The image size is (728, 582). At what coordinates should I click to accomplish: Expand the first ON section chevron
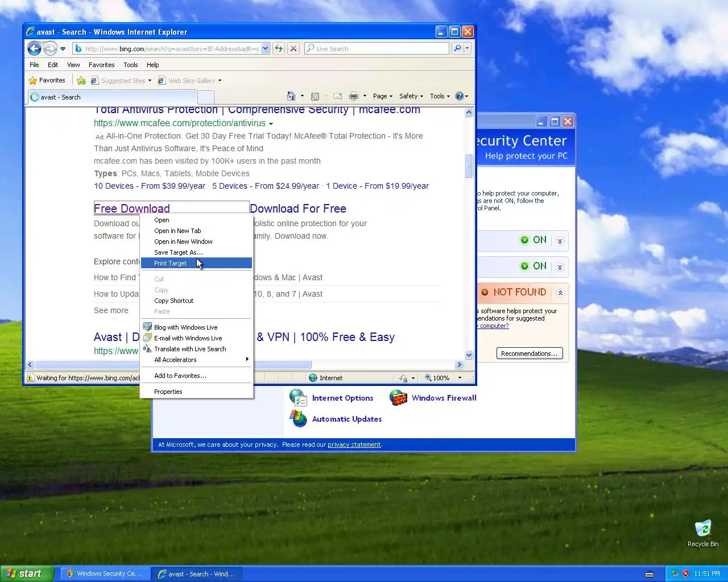coord(560,240)
